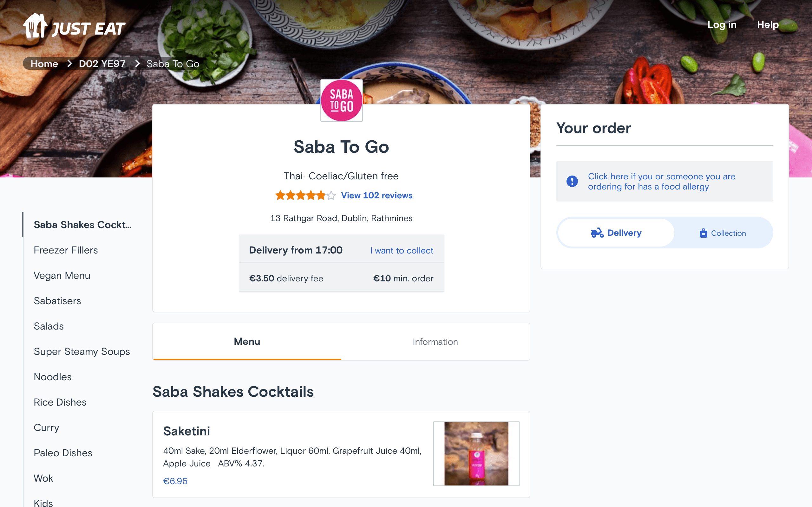Navigate to D02 YE97 breadcrumb
812x507 pixels.
(x=102, y=64)
